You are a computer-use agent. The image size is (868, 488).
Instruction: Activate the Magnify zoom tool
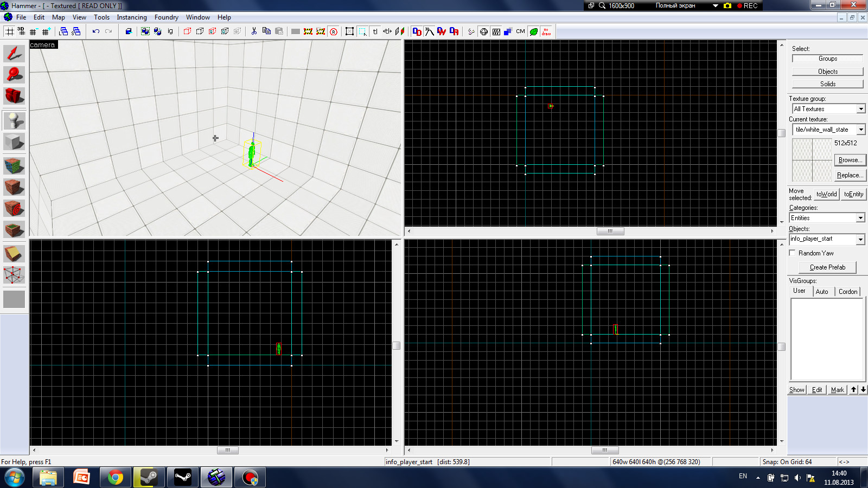tap(14, 74)
